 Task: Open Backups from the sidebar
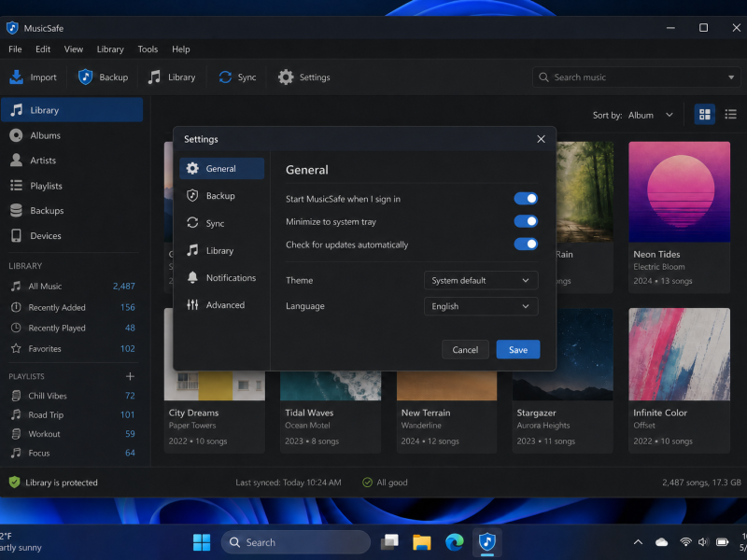click(72, 211)
